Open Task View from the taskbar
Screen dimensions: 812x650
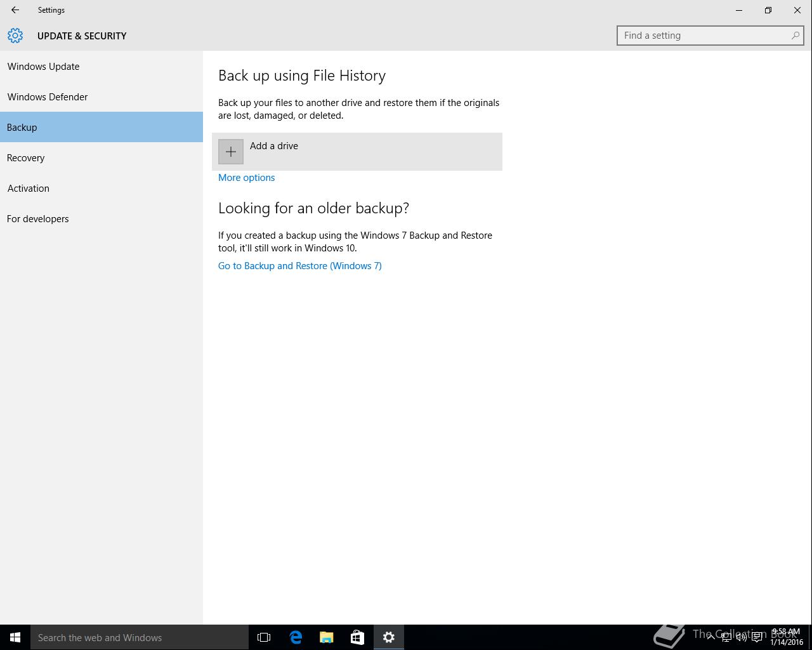tap(264, 637)
